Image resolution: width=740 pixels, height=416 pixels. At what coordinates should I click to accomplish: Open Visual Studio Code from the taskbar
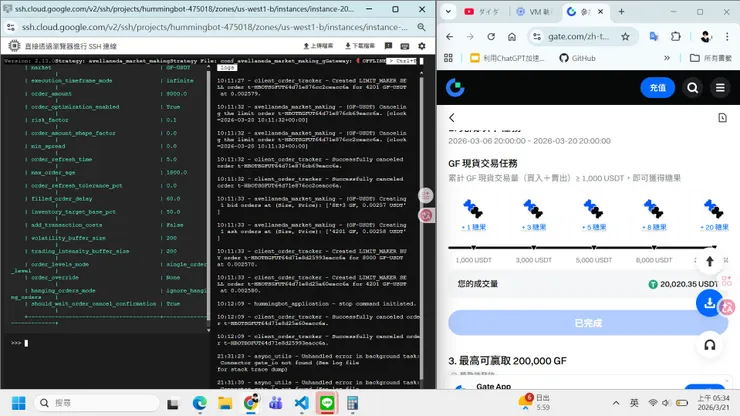[302, 403]
